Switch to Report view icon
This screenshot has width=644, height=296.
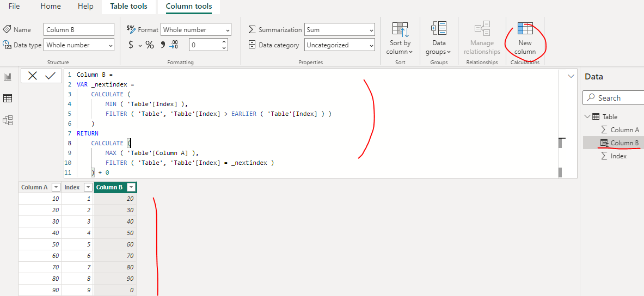pos(8,77)
